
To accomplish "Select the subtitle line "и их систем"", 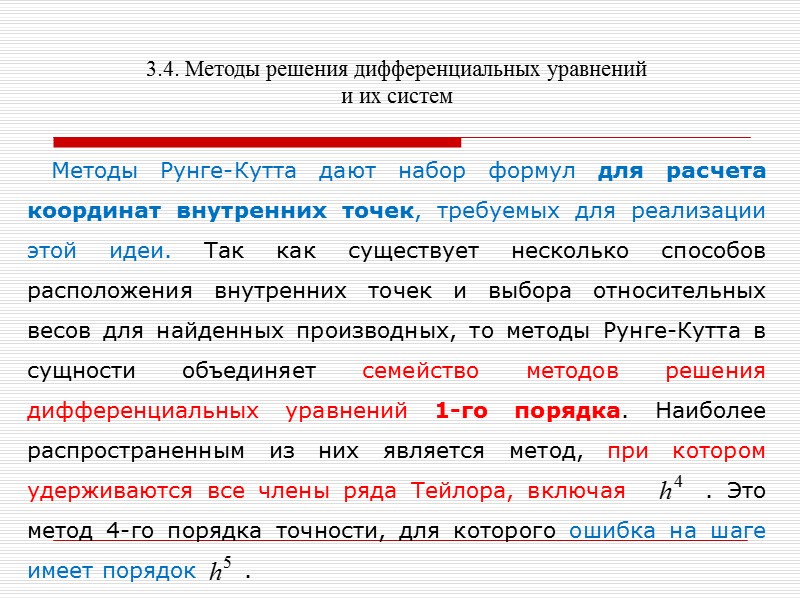I will coord(396,95).
